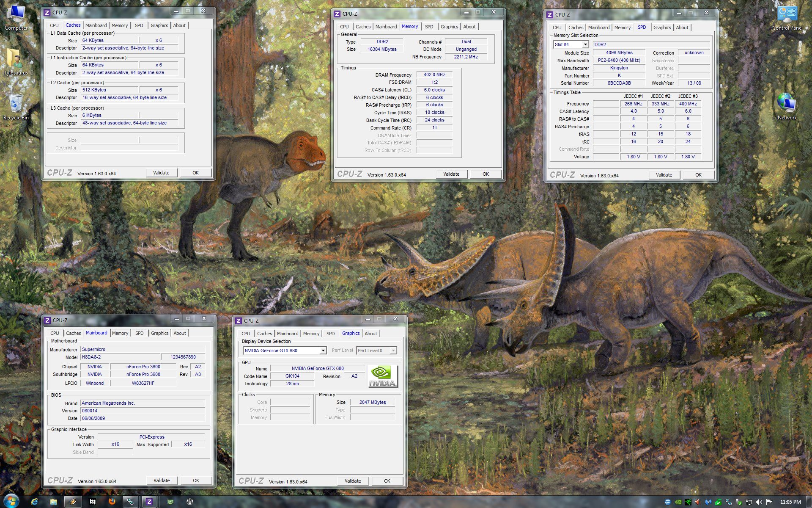Open Internet Explorer from the taskbar
The height and width of the screenshot is (508, 812).
coord(34,502)
